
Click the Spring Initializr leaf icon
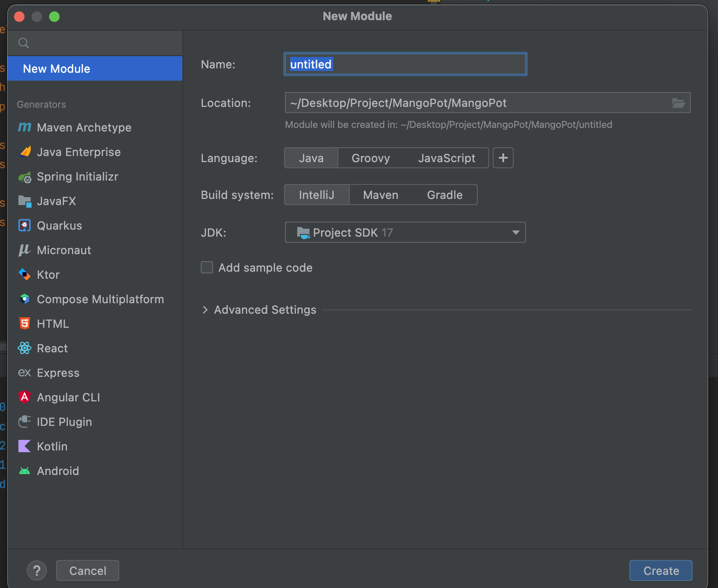[25, 177]
